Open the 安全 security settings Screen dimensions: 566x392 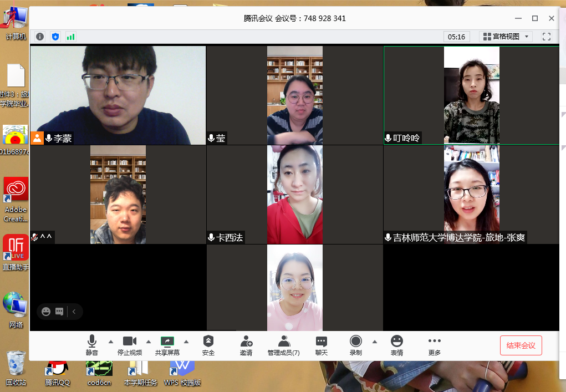[208, 345]
